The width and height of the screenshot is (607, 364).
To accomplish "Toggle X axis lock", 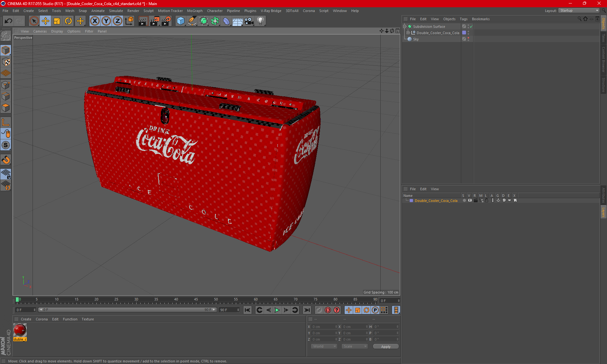I will (95, 21).
